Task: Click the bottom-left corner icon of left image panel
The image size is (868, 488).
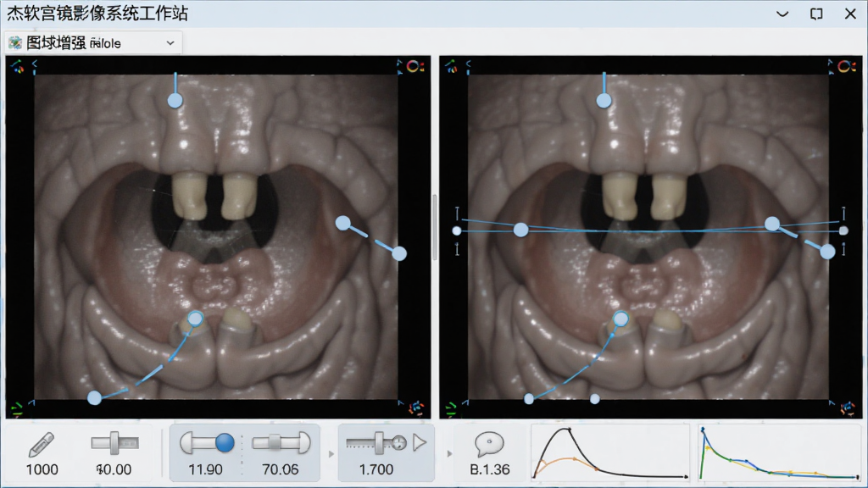Action: [17, 409]
